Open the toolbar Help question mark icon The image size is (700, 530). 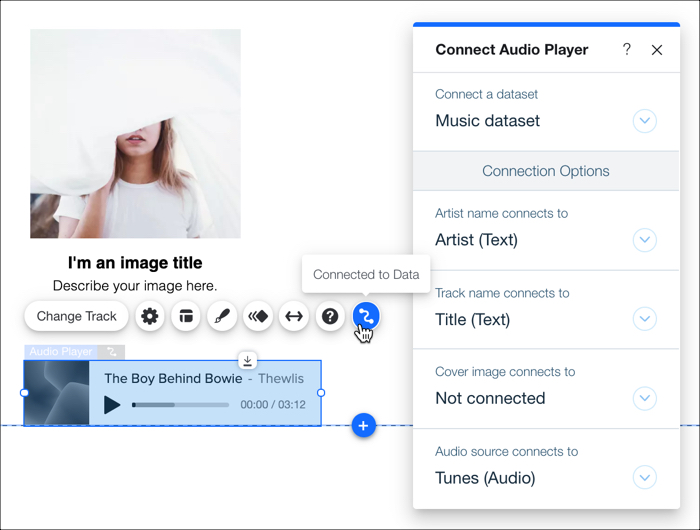coord(330,316)
